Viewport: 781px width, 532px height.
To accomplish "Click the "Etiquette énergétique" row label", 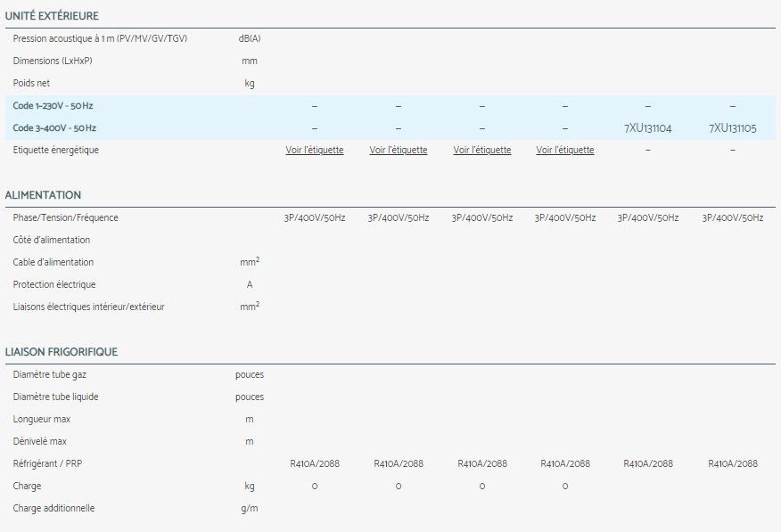I will tap(55, 150).
